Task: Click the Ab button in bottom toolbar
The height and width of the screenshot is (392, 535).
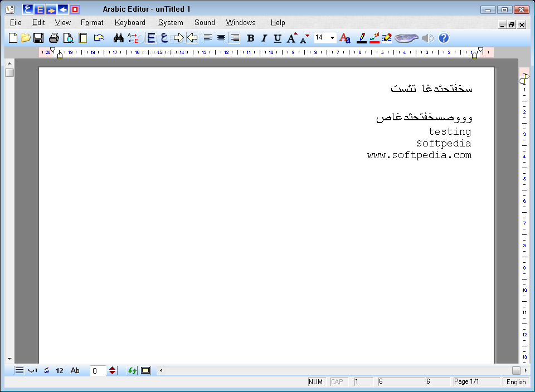Action: [75, 370]
